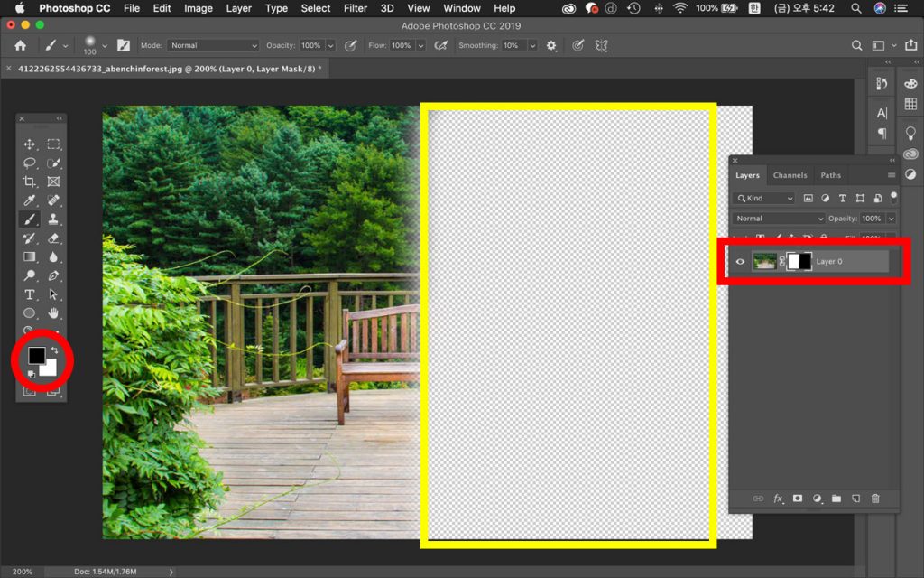Select the Hand tool
The image size is (924, 578).
53,313
